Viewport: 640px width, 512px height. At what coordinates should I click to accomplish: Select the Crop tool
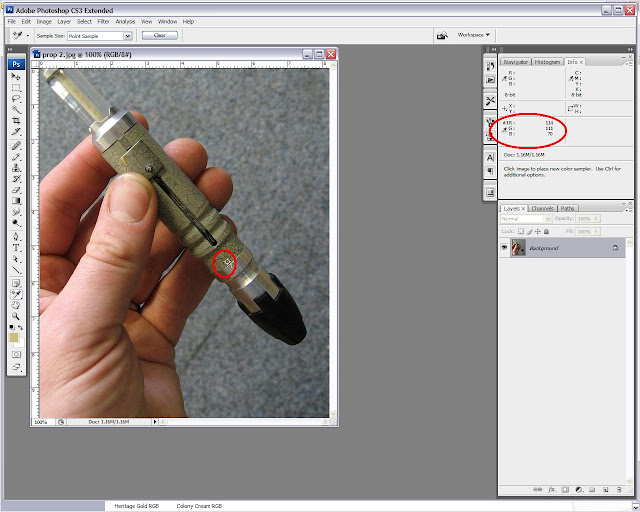16,120
